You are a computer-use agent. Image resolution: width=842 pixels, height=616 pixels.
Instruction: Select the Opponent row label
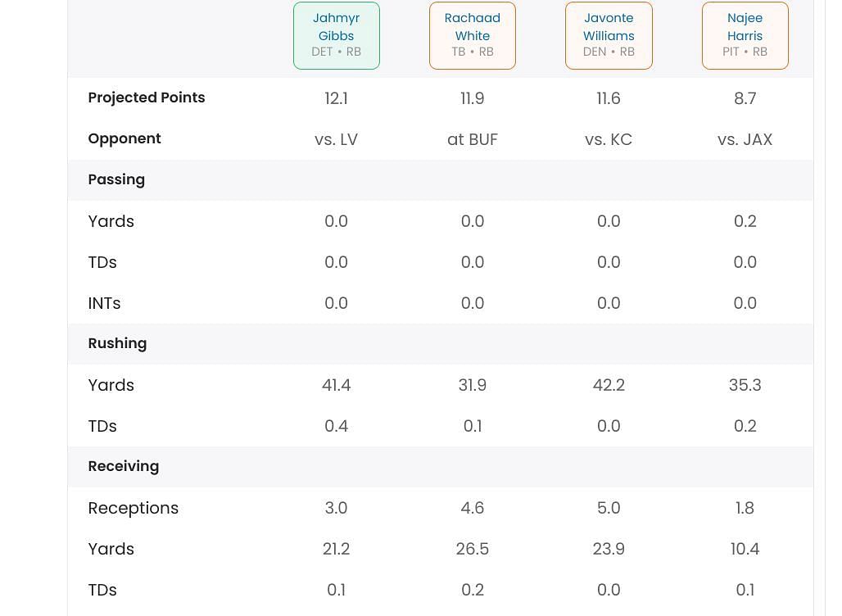coord(124,138)
